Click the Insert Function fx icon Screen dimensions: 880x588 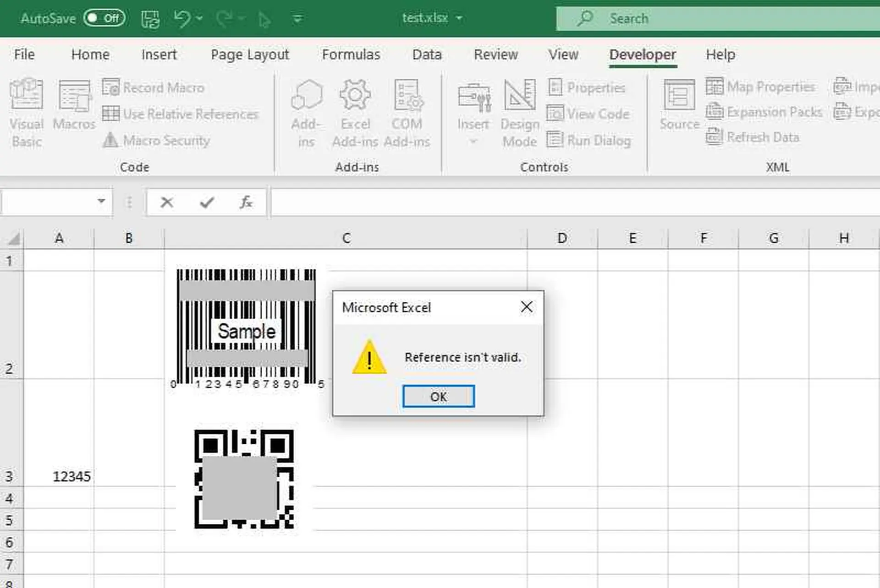[x=246, y=202]
